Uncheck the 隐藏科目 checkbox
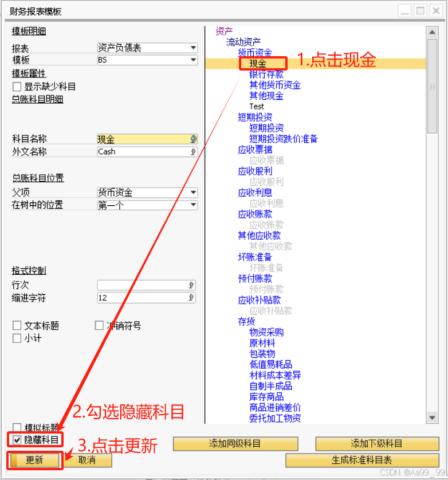Viewport: 448px width, 480px height. (x=17, y=440)
